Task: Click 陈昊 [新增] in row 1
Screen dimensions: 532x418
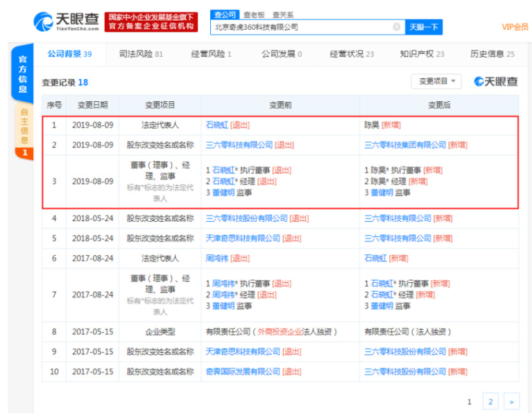Action: pos(382,125)
